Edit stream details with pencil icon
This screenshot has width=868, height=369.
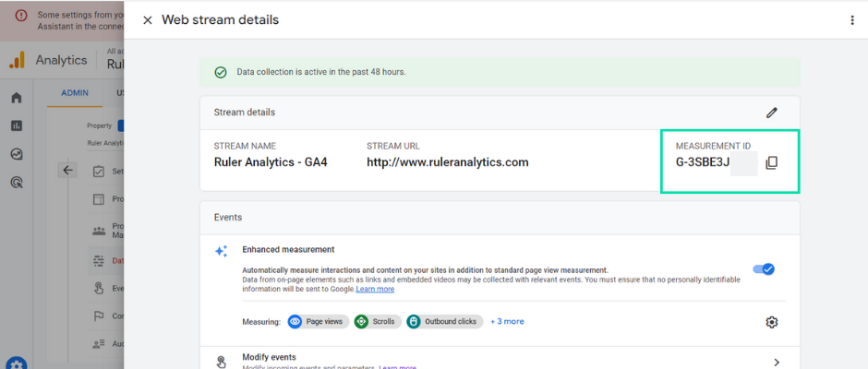pos(772,113)
